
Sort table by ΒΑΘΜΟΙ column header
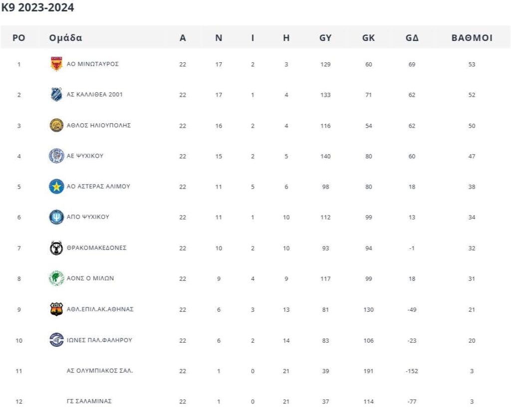click(472, 38)
